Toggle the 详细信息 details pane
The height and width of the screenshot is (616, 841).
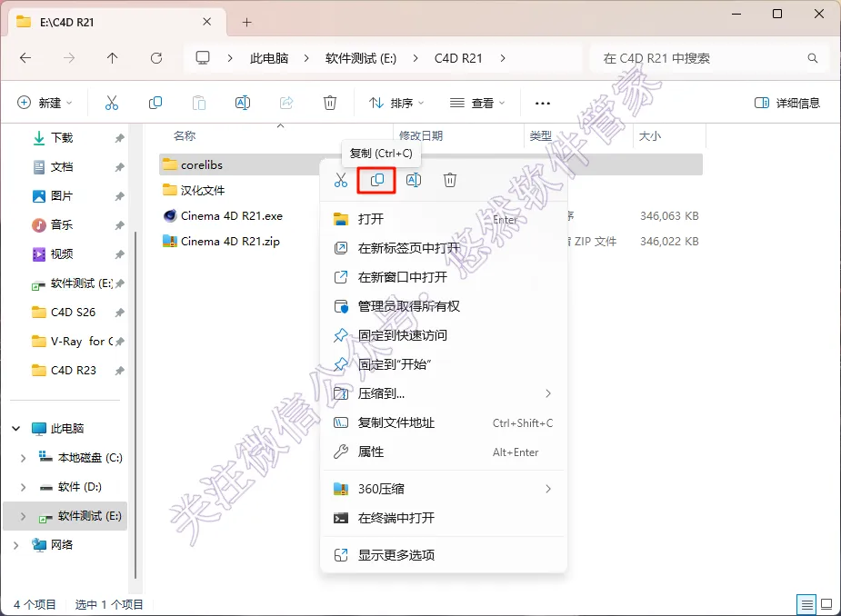[786, 103]
